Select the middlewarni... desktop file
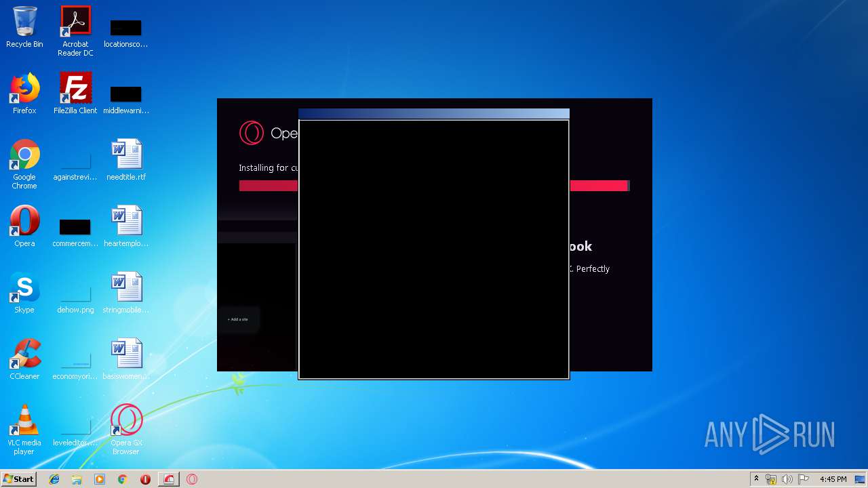 pyautogui.click(x=125, y=100)
